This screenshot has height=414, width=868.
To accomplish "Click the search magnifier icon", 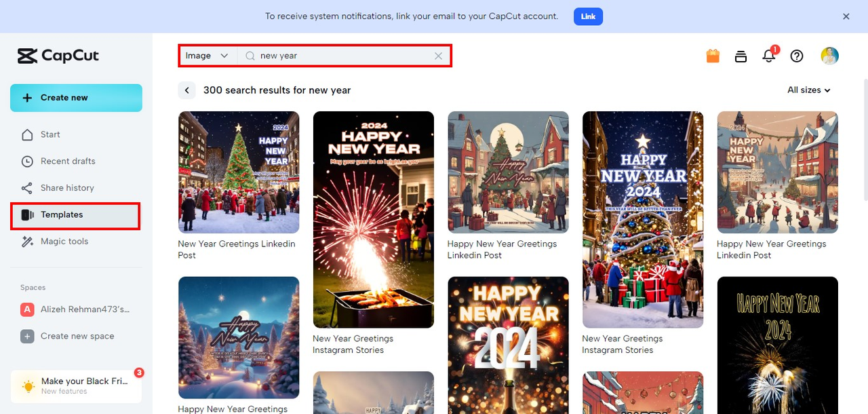I will [250, 56].
